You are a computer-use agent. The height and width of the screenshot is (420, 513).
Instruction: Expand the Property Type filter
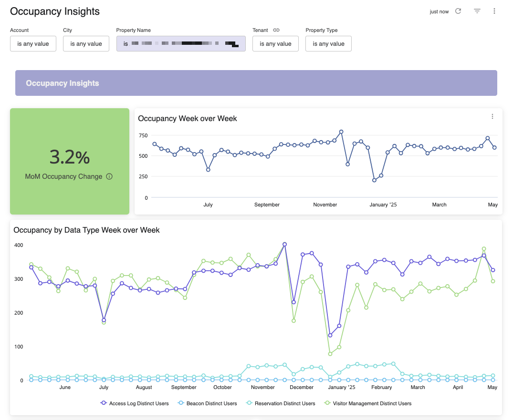[328, 44]
